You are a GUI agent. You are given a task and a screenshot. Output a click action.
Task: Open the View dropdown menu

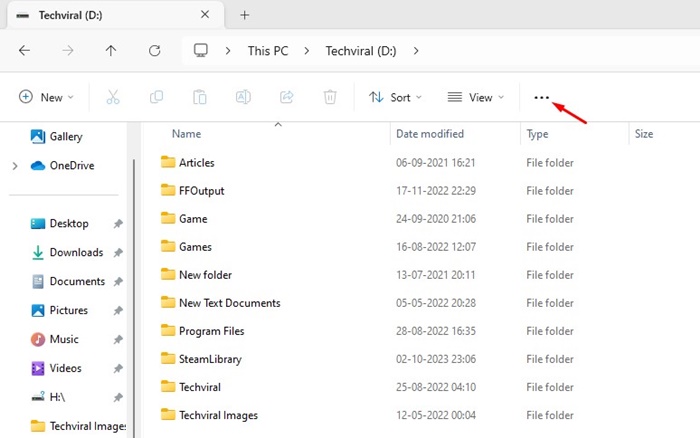tap(476, 97)
